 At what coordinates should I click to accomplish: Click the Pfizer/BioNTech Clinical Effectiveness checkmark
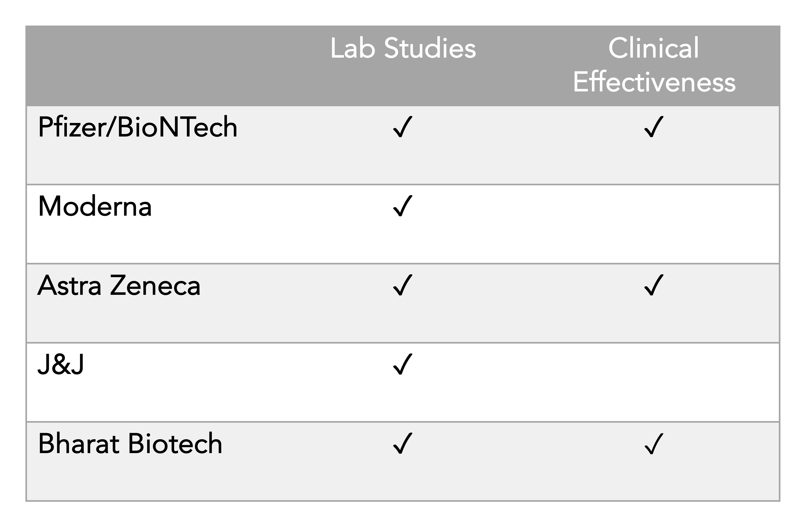point(653,127)
